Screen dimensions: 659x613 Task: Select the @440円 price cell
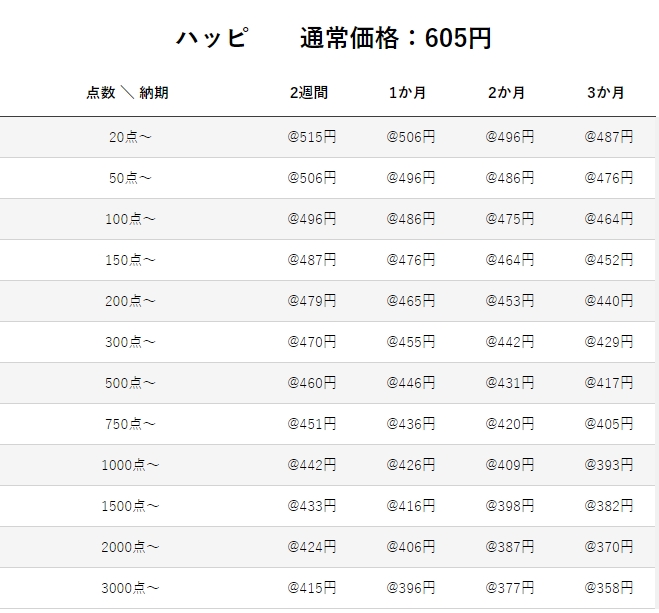(609, 301)
